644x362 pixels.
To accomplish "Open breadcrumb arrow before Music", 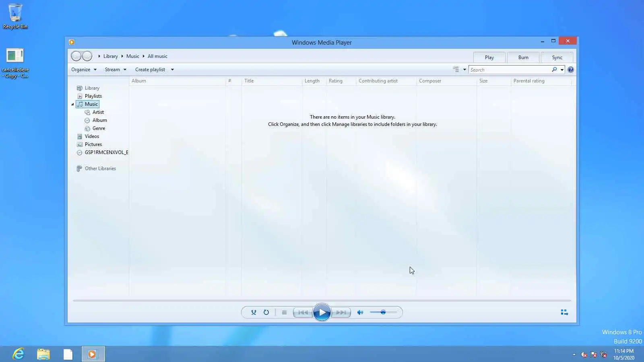I will point(122,56).
